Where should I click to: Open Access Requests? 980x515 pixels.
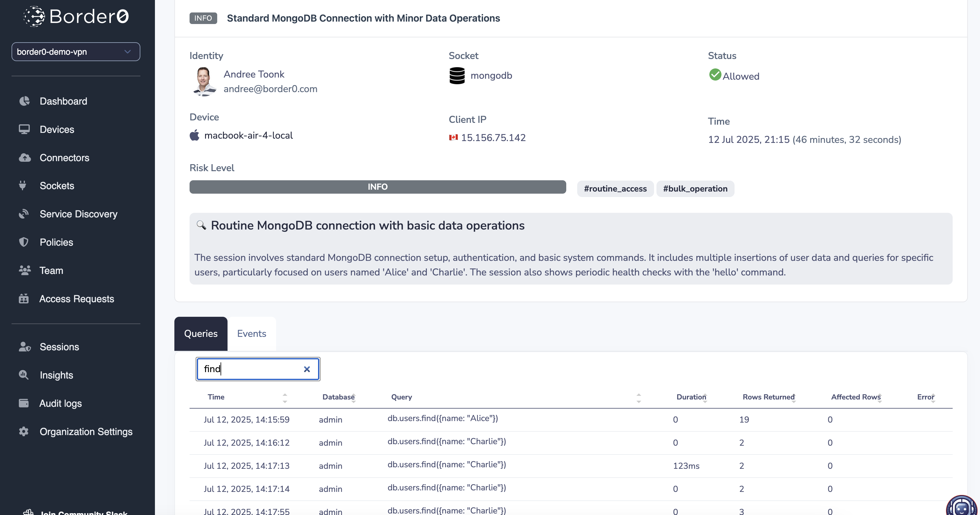coord(77,299)
